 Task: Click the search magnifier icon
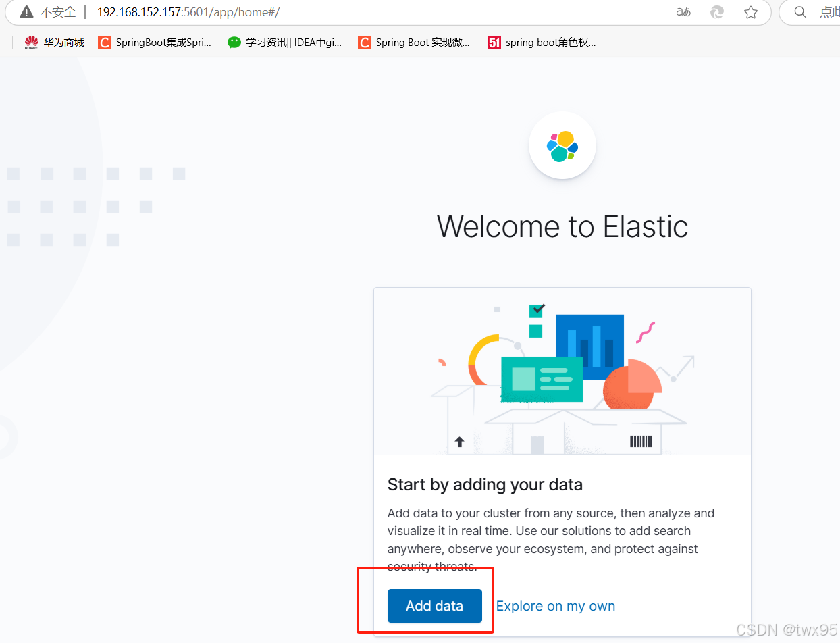(x=800, y=11)
